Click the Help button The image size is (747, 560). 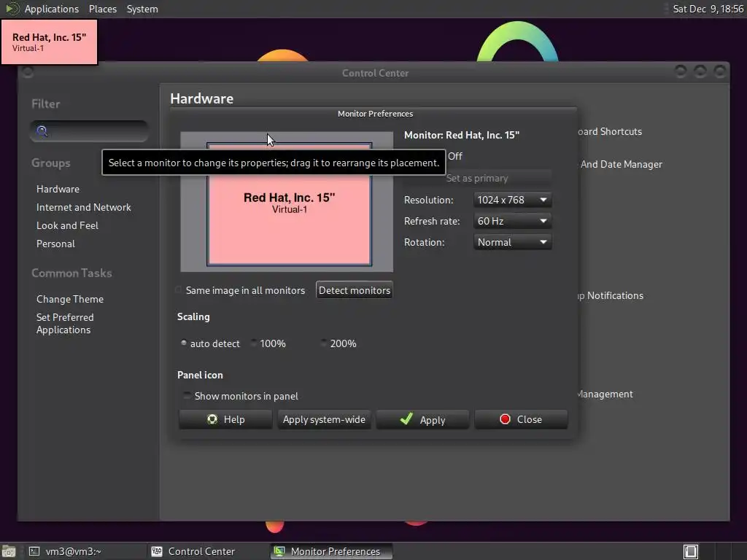click(225, 419)
